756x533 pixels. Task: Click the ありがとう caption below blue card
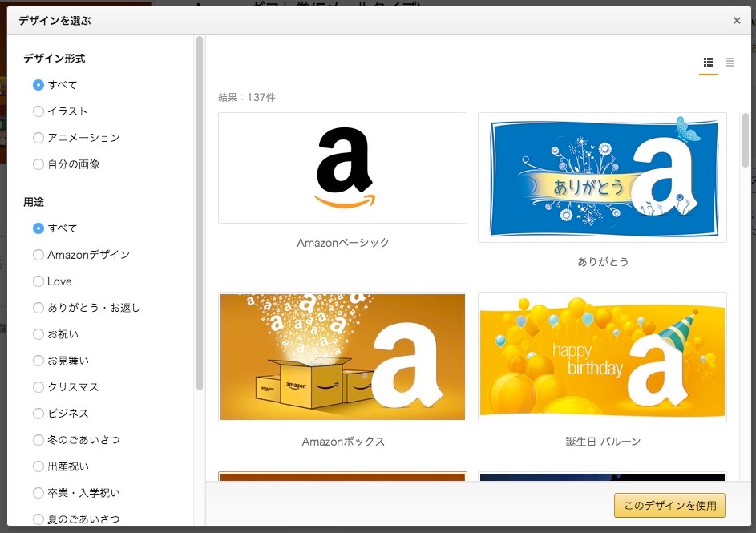(603, 261)
